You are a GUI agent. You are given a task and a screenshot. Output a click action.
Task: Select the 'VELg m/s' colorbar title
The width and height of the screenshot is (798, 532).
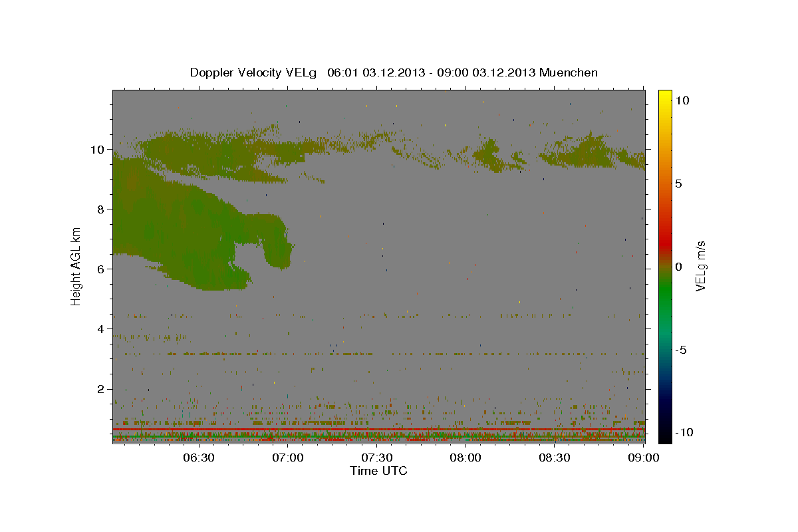tap(701, 266)
